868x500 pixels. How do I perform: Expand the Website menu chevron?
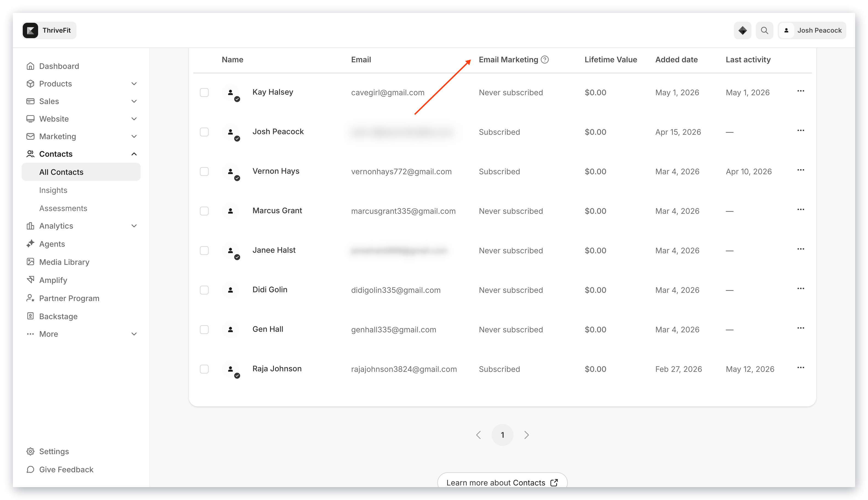tap(134, 119)
